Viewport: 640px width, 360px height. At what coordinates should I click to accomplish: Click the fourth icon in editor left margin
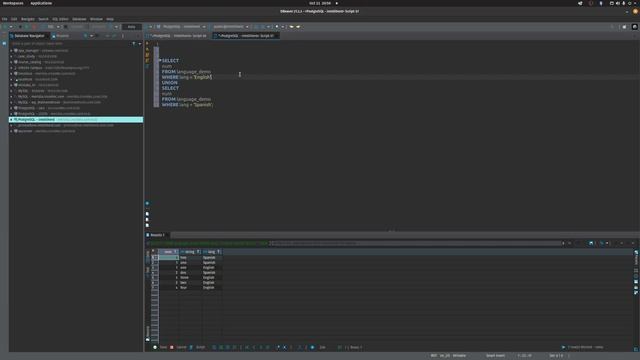click(x=147, y=60)
